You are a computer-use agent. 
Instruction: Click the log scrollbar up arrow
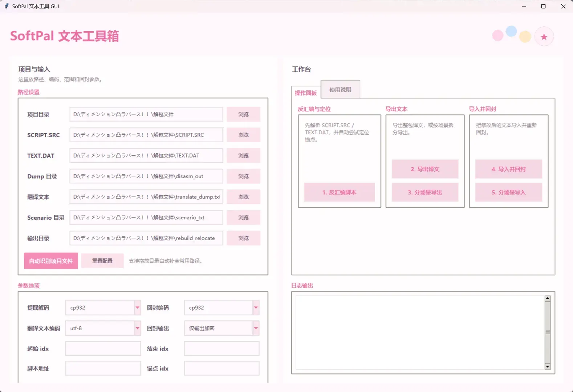548,298
